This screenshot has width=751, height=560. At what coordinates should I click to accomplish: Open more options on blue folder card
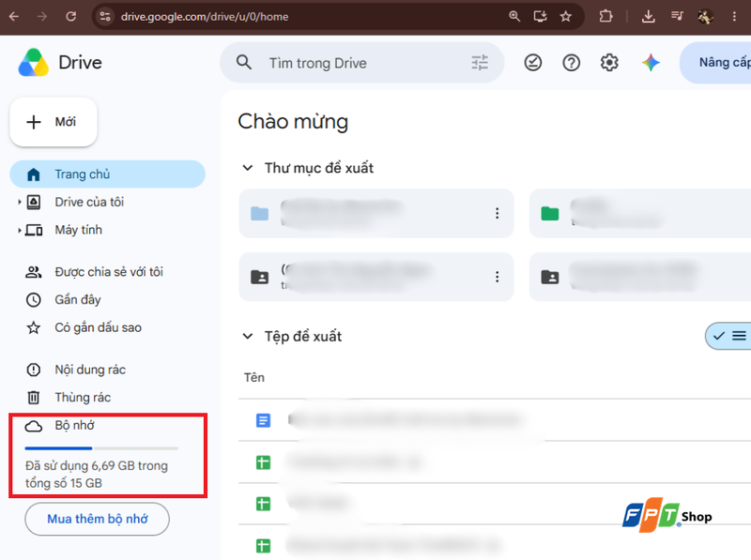[498, 214]
